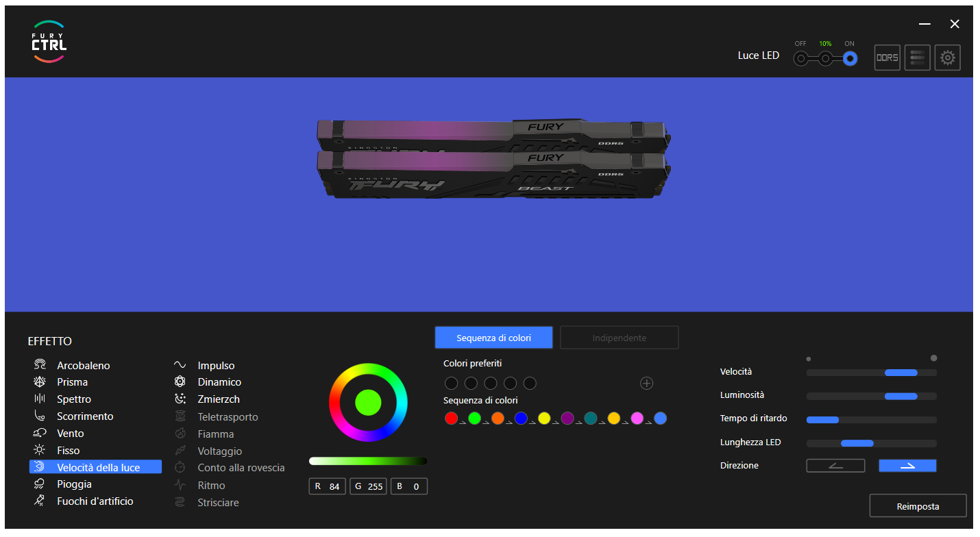Image resolution: width=980 pixels, height=537 pixels.
Task: Add a favorite color with plus icon
Action: (x=646, y=383)
